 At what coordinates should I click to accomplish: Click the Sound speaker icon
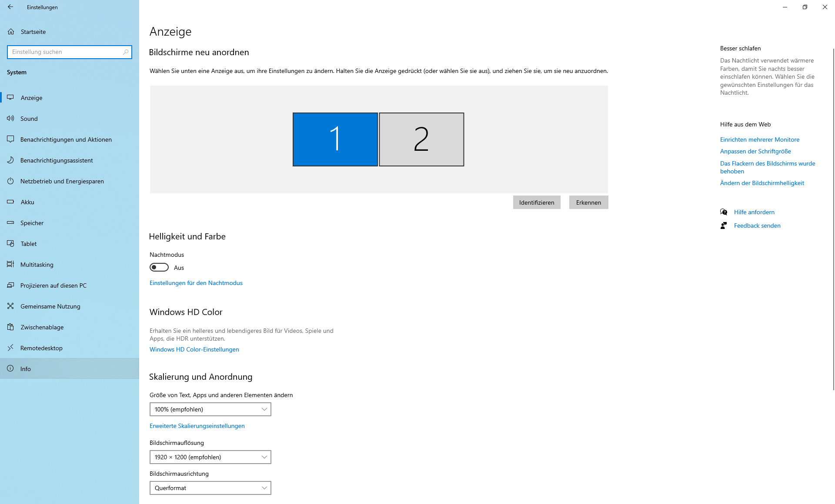point(10,119)
